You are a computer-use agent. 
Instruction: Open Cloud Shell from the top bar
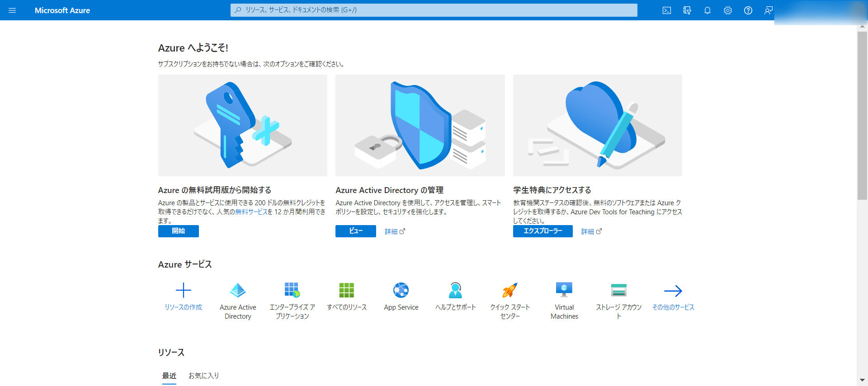tap(667, 10)
